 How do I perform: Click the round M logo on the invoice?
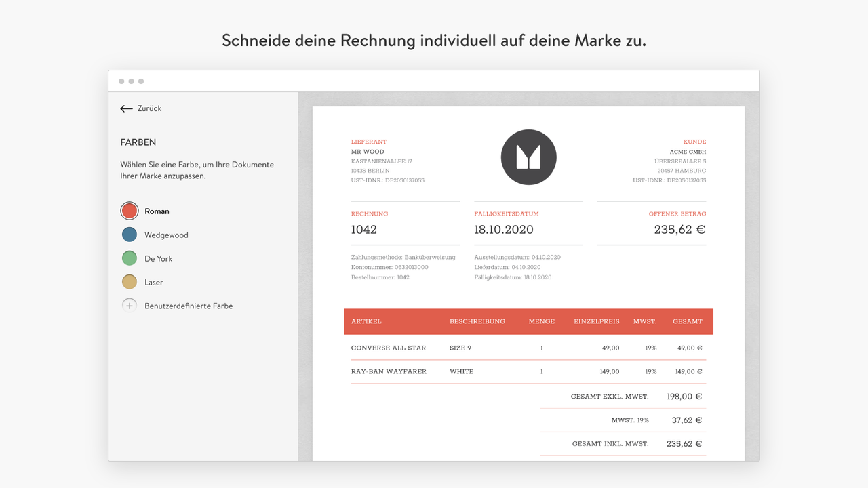(529, 157)
